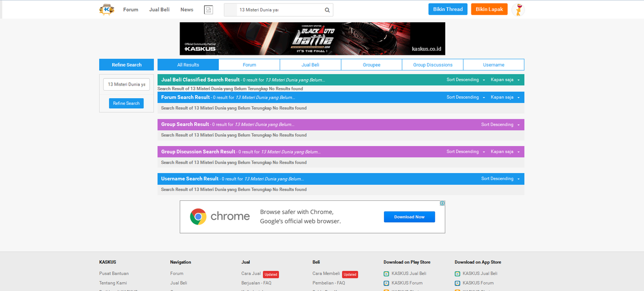Click the Forum Search Result heading

[185, 97]
